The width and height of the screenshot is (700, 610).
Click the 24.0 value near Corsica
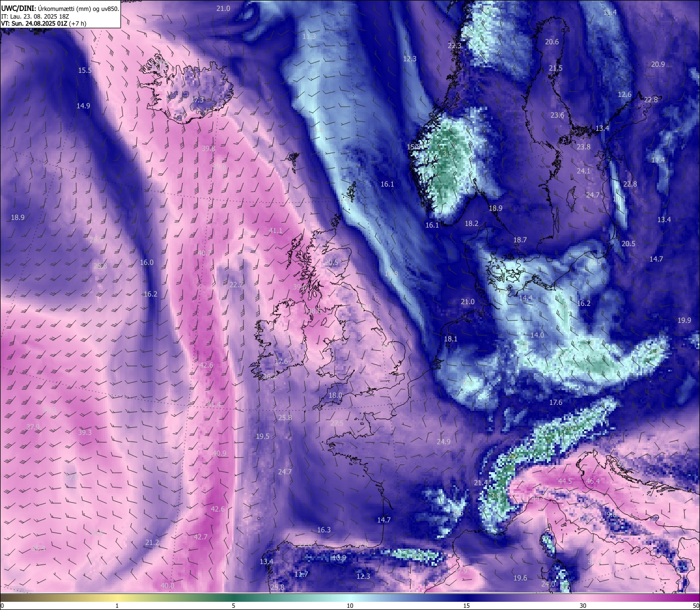[x=548, y=584]
